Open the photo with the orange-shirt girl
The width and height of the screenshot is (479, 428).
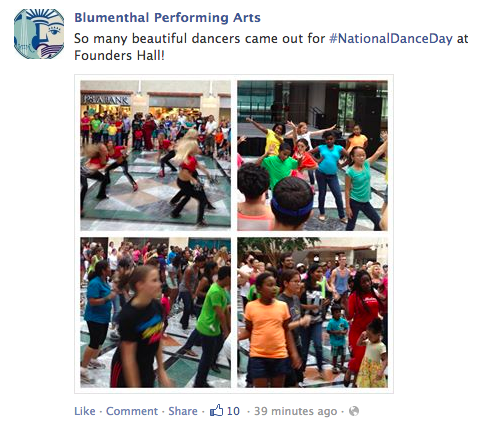(312, 312)
